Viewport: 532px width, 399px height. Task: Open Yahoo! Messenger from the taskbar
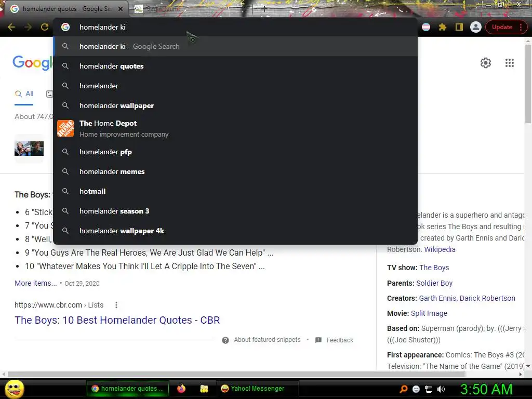click(x=257, y=389)
